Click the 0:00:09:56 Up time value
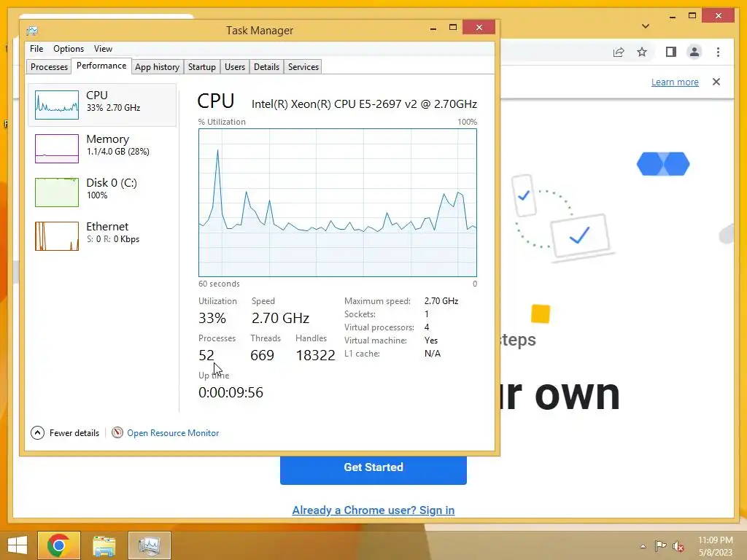The height and width of the screenshot is (560, 747). pyautogui.click(x=231, y=392)
